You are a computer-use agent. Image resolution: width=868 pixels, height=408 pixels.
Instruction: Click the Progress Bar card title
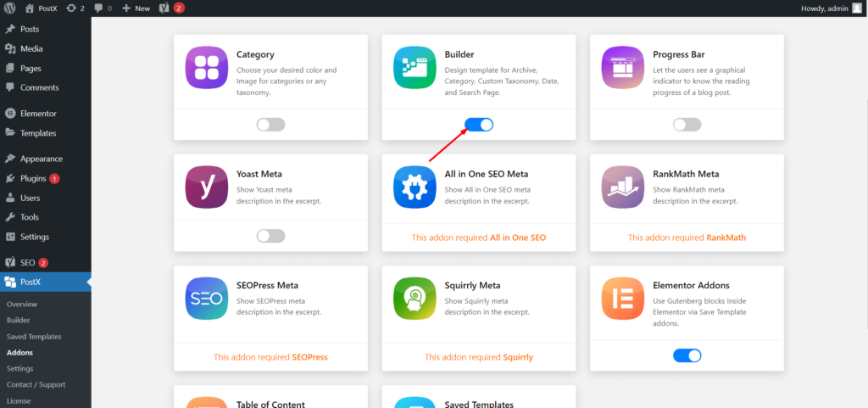click(679, 54)
